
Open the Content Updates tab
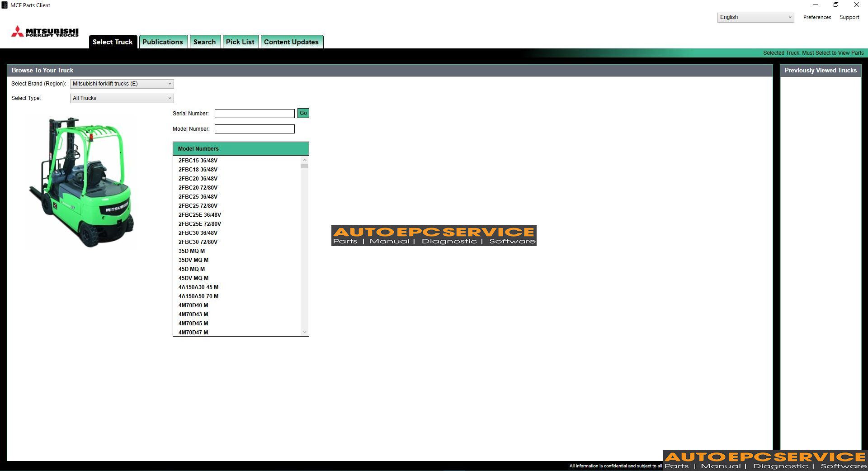click(292, 42)
